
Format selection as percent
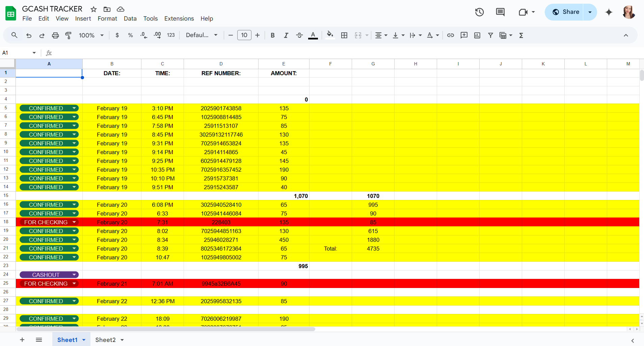130,35
